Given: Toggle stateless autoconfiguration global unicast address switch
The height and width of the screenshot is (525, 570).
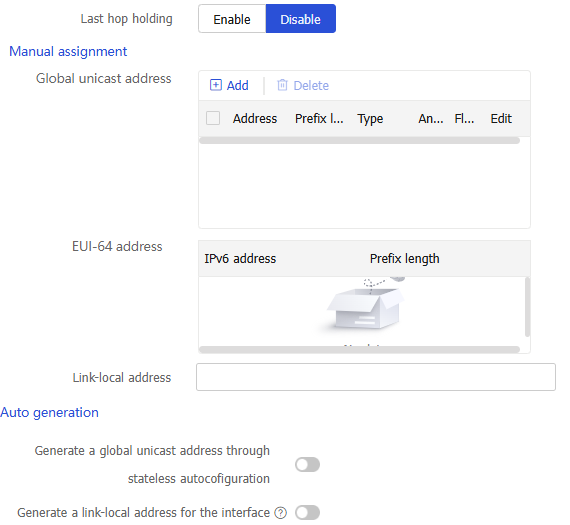Looking at the screenshot, I should 308,465.
